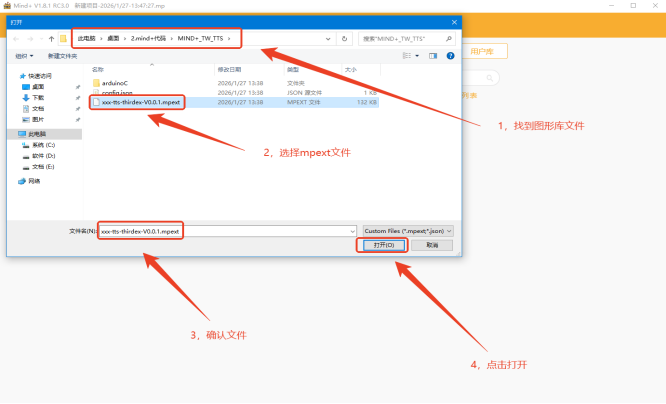Click the 桌面 breadcrumb in the address bar
This screenshot has height=404, width=666.
click(113, 38)
